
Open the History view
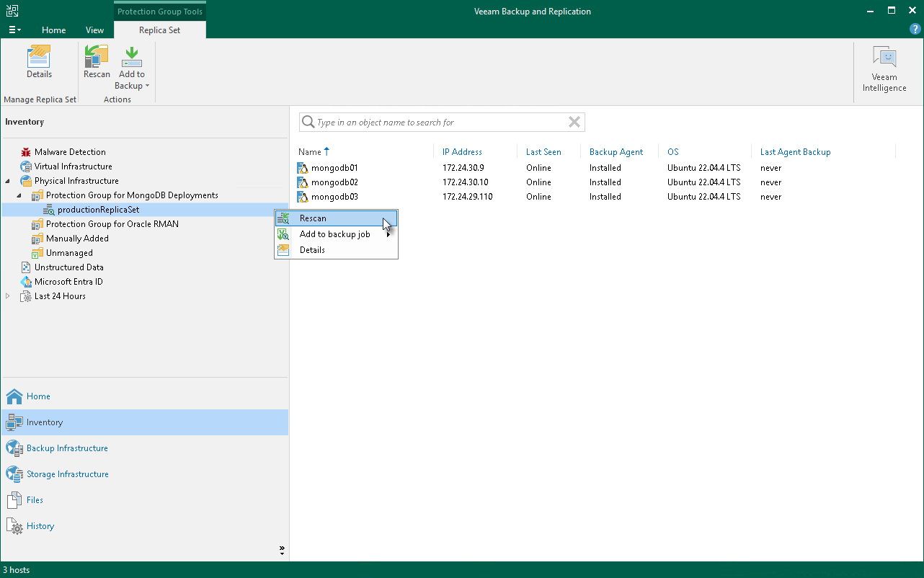point(40,526)
